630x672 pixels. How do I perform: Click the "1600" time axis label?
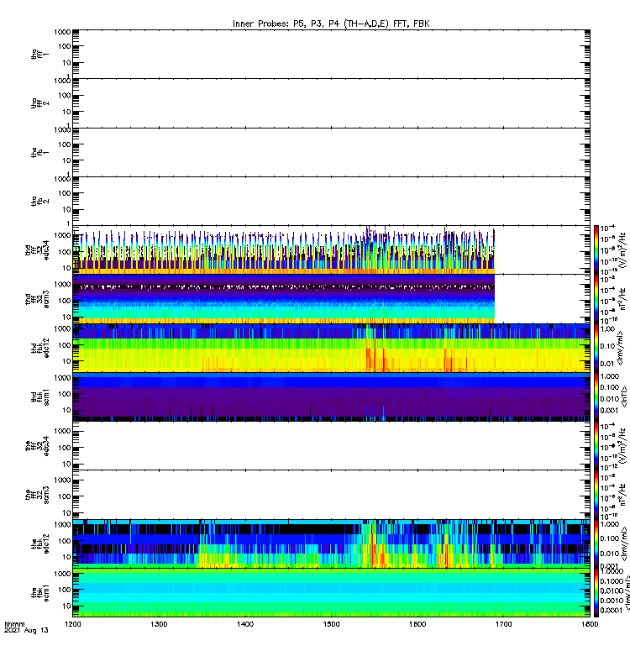tap(417, 624)
